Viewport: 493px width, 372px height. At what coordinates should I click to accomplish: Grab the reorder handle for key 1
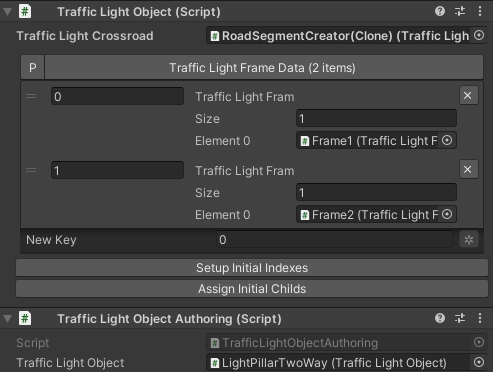tap(31, 170)
